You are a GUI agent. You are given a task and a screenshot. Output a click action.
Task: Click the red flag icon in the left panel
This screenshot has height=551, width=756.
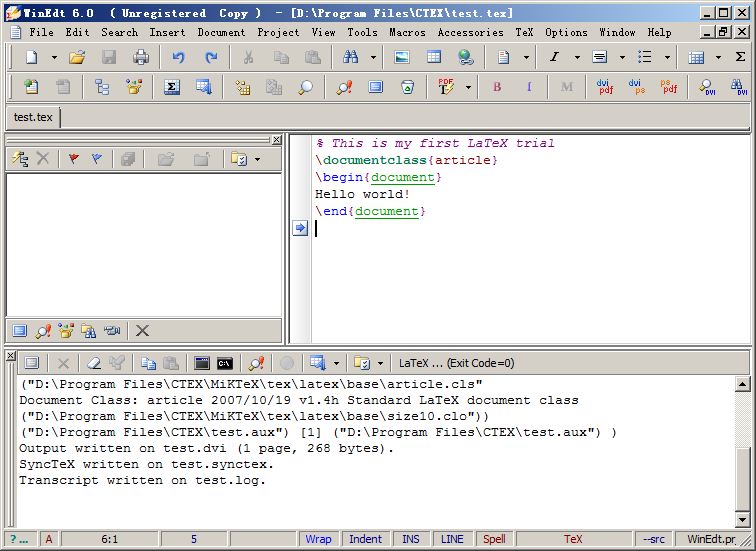click(74, 159)
